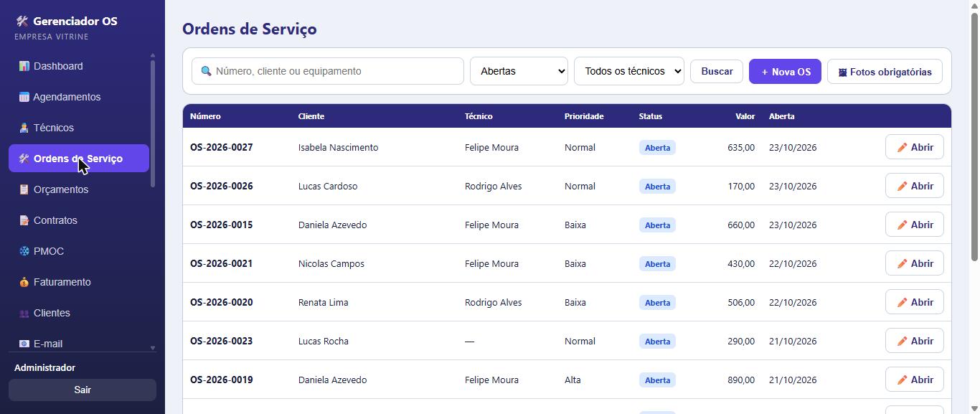Click the Buscar button
Image resolution: width=980 pixels, height=414 pixels.
tap(717, 71)
